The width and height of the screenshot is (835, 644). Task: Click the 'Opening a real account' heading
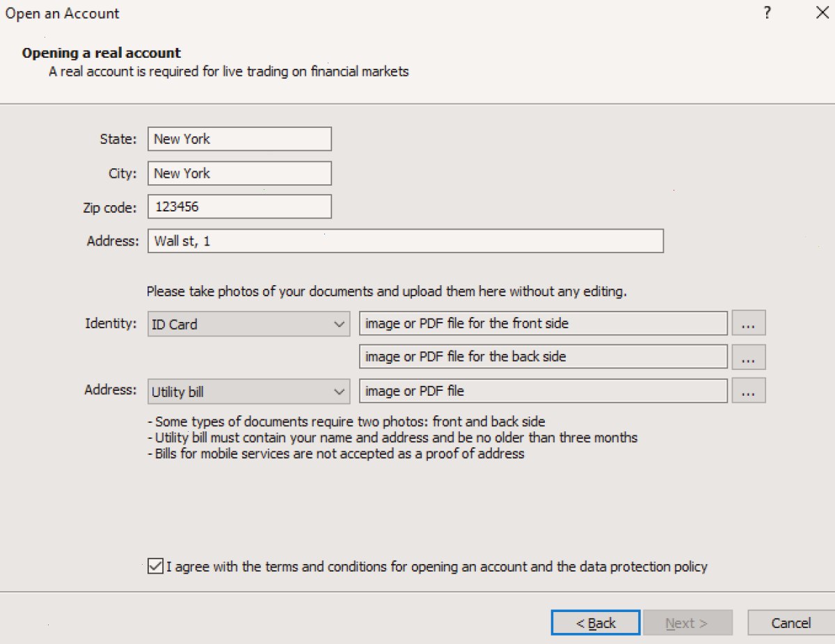(102, 53)
